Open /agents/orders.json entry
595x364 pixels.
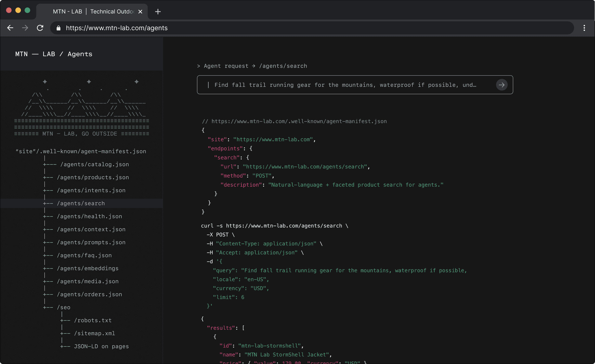(x=89, y=295)
